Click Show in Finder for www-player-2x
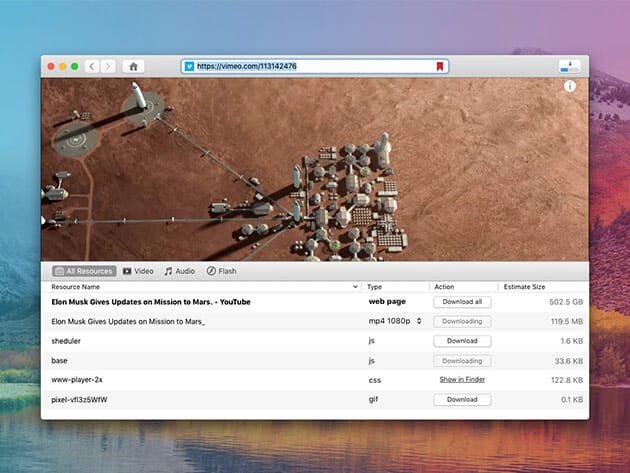Screen dimensions: 630x473 (462, 380)
